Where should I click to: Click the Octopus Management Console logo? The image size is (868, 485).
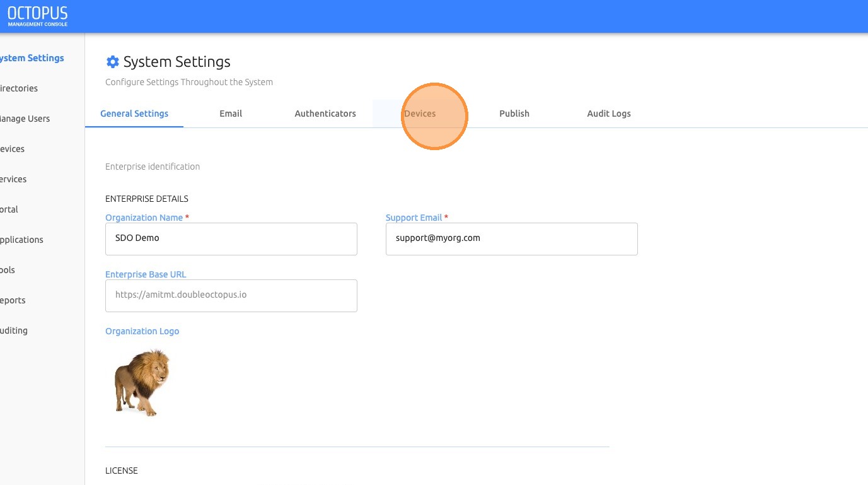[37, 16]
